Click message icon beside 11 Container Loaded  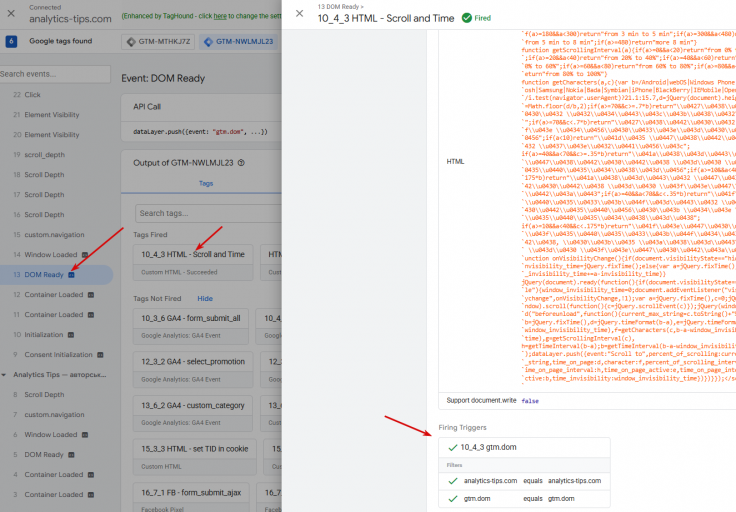(x=91, y=315)
